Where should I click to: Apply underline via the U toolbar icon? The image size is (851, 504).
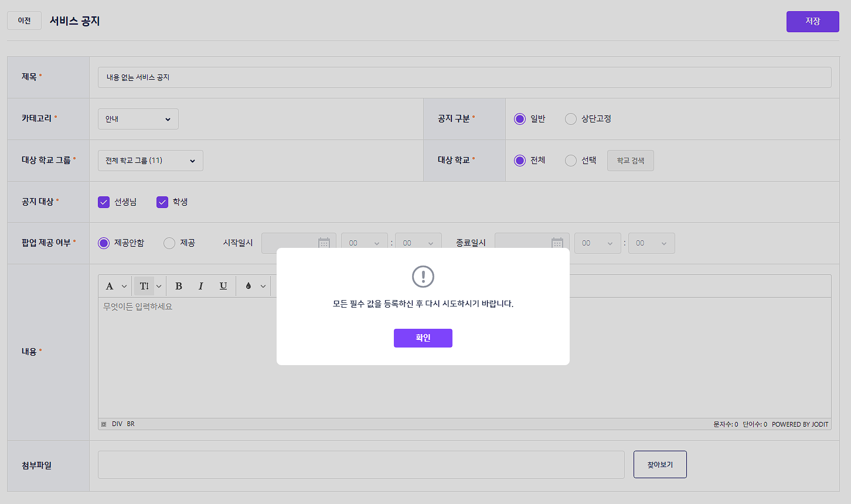click(x=223, y=286)
